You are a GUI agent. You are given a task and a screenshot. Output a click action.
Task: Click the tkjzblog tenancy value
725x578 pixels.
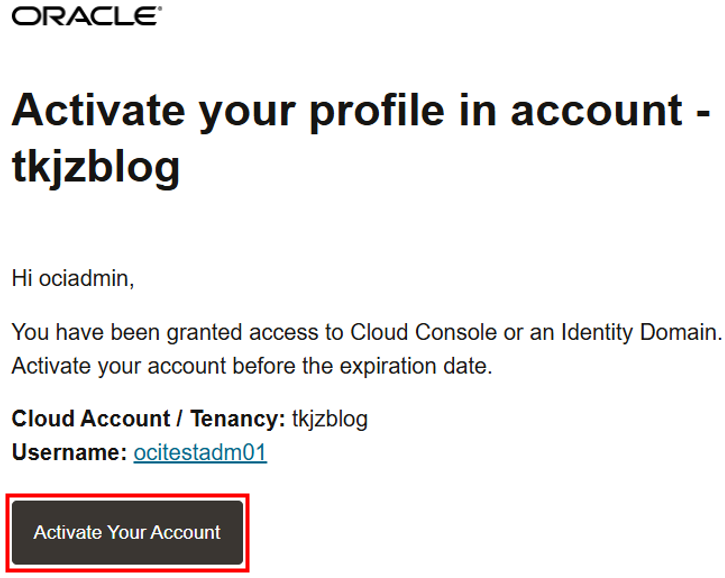330,419
